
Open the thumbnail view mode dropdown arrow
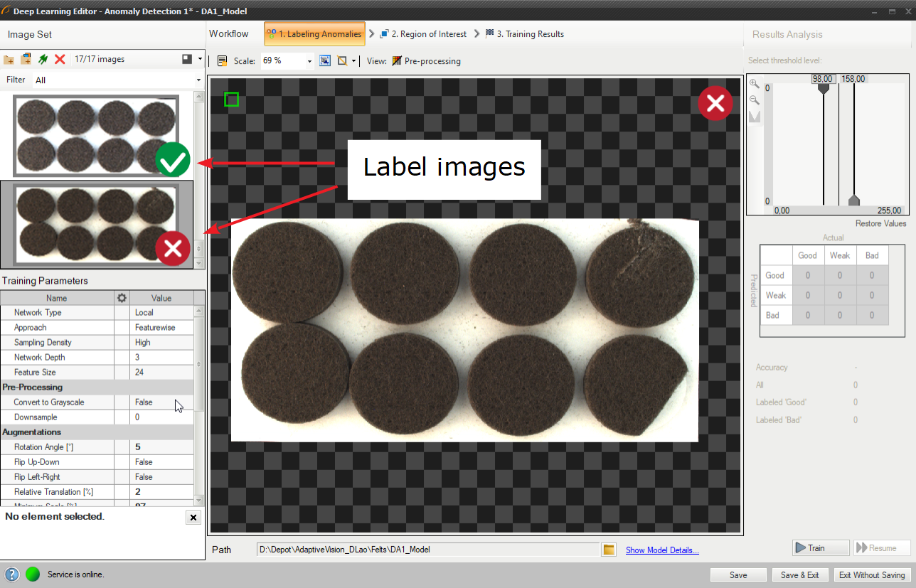pos(200,60)
